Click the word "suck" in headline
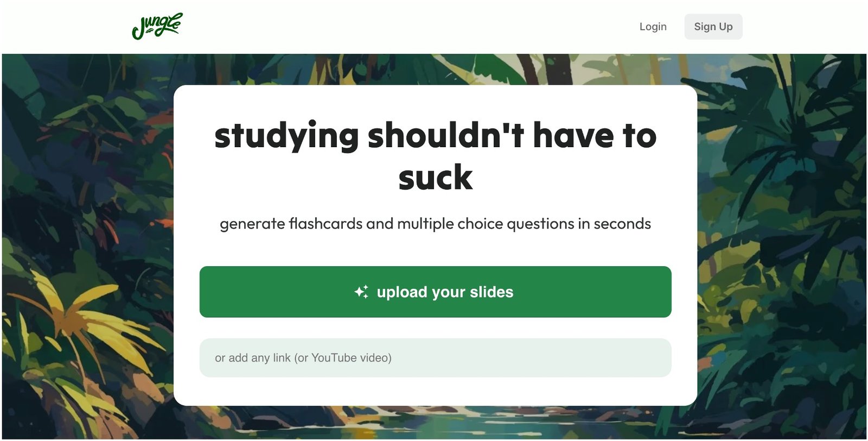868x441 pixels. point(435,178)
